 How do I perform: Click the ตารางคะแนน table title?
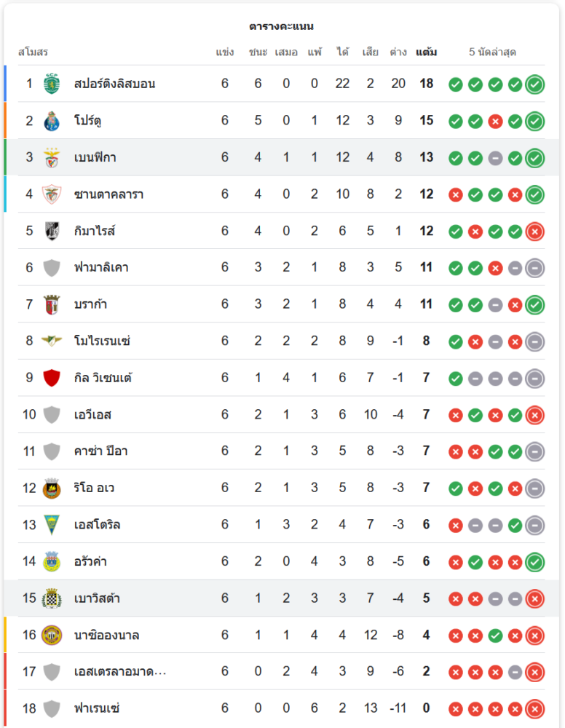281,26
